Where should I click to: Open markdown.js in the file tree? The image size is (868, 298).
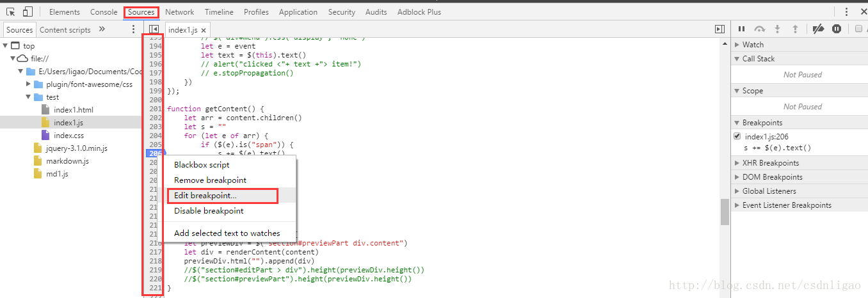tap(67, 161)
